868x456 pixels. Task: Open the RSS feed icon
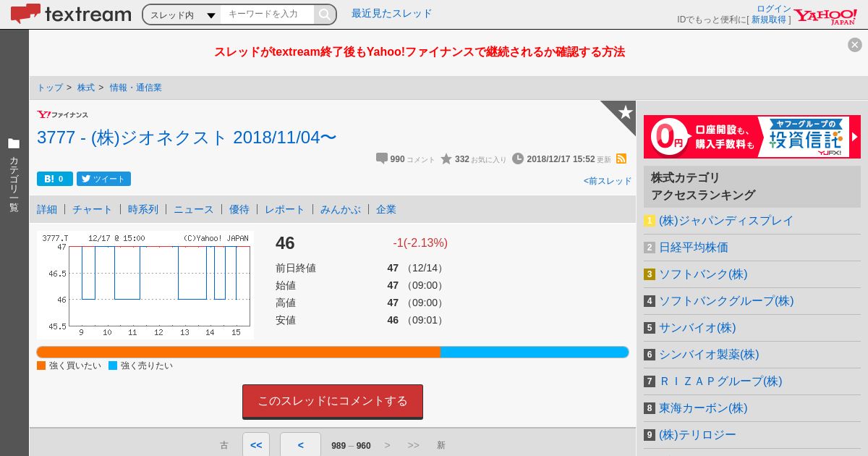point(621,159)
